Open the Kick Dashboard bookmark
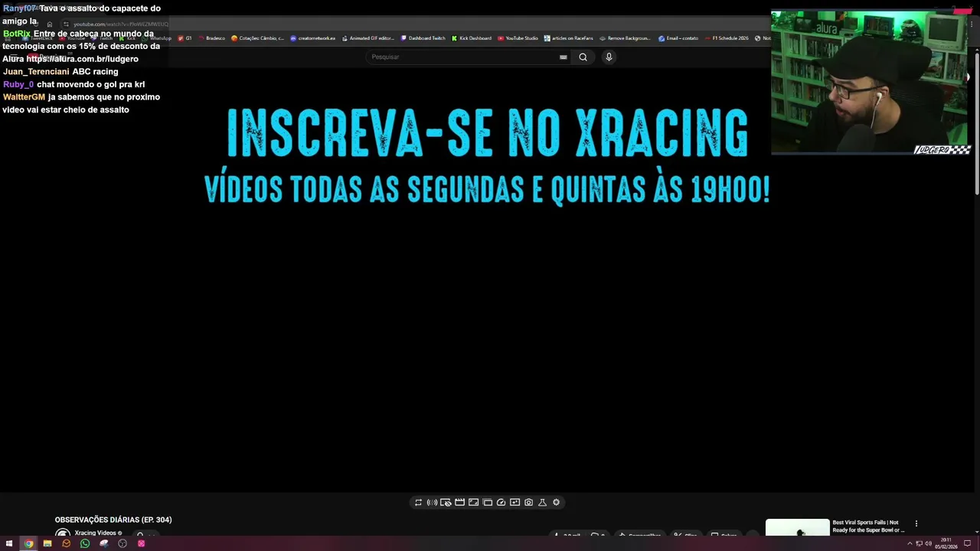This screenshot has width=980, height=551. (x=472, y=38)
